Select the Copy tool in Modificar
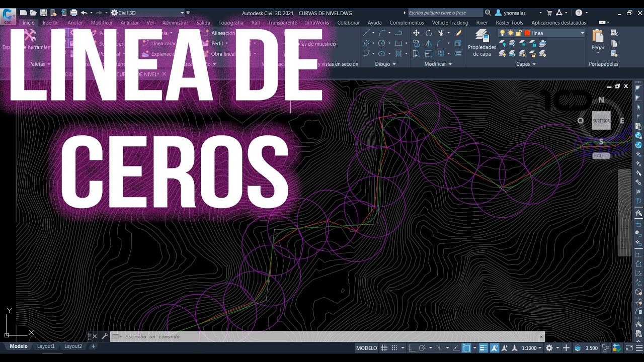The height and width of the screenshot is (362, 644). pyautogui.click(x=416, y=44)
